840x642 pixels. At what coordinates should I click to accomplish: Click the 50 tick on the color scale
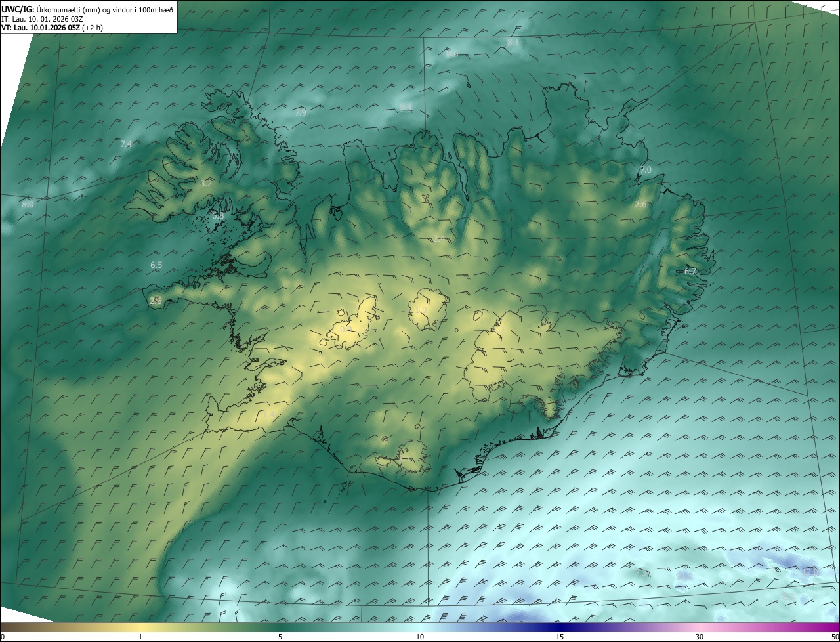[835, 637]
